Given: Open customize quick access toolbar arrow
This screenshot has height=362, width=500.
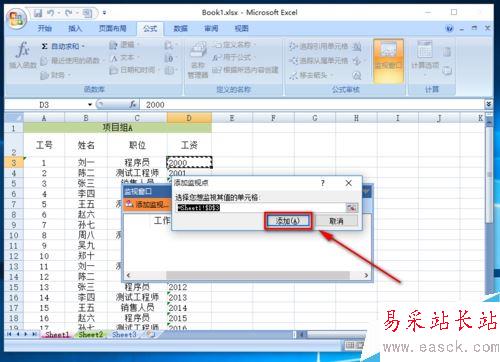Looking at the screenshot, I should [104, 13].
